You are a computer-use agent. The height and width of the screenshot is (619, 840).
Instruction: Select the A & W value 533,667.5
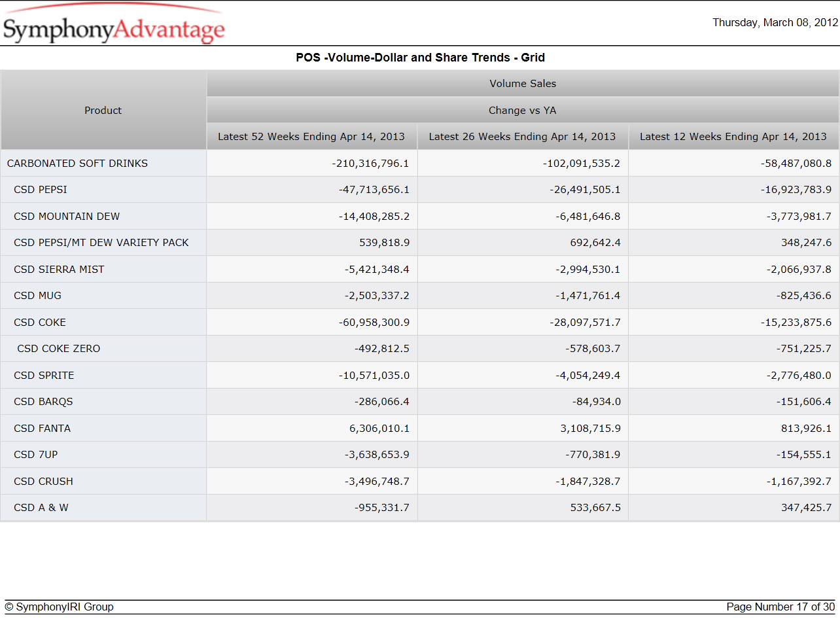tap(595, 508)
